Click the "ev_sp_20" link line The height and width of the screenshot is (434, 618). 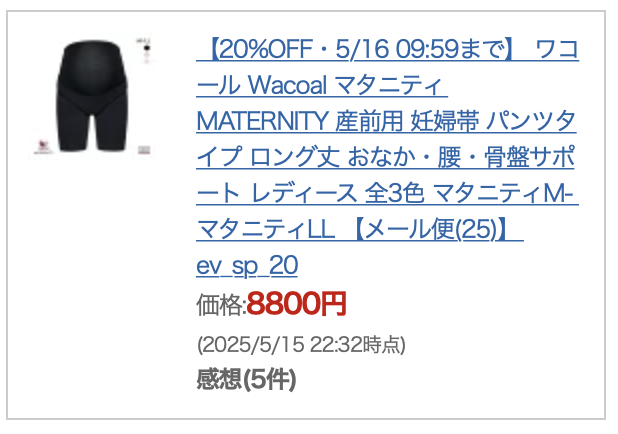point(247,265)
